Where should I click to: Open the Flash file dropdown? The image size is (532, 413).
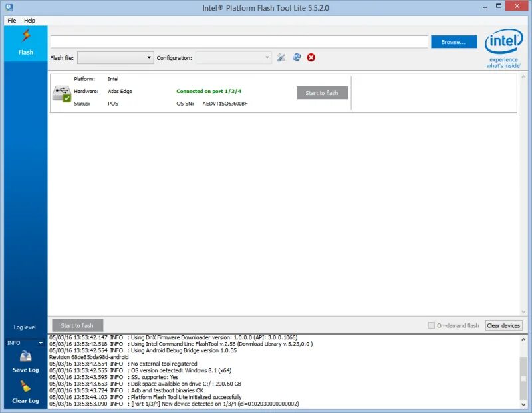(115, 58)
